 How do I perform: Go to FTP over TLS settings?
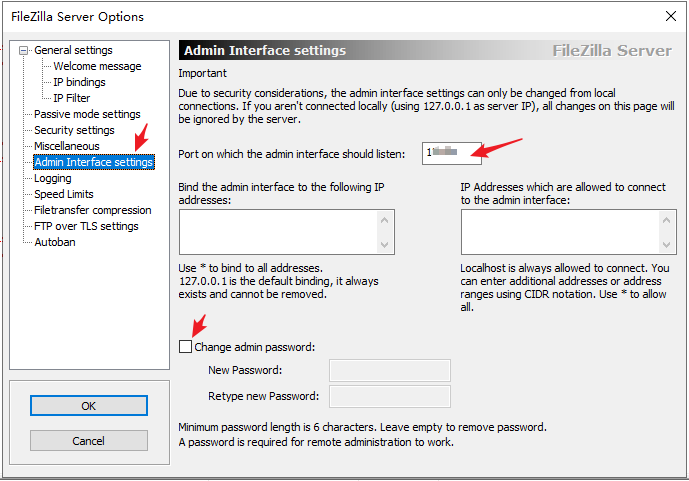tap(86, 226)
